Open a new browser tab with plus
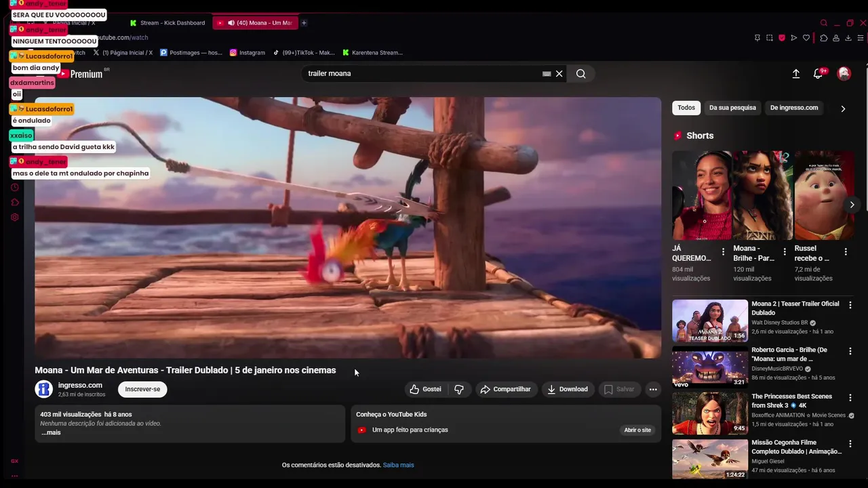 (x=304, y=23)
